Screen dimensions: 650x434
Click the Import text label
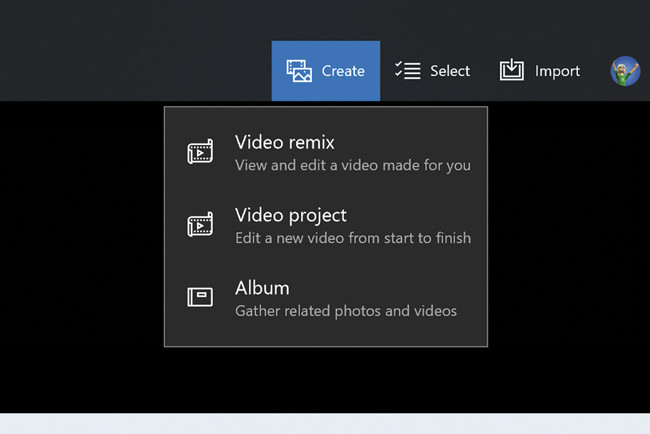pyautogui.click(x=557, y=71)
